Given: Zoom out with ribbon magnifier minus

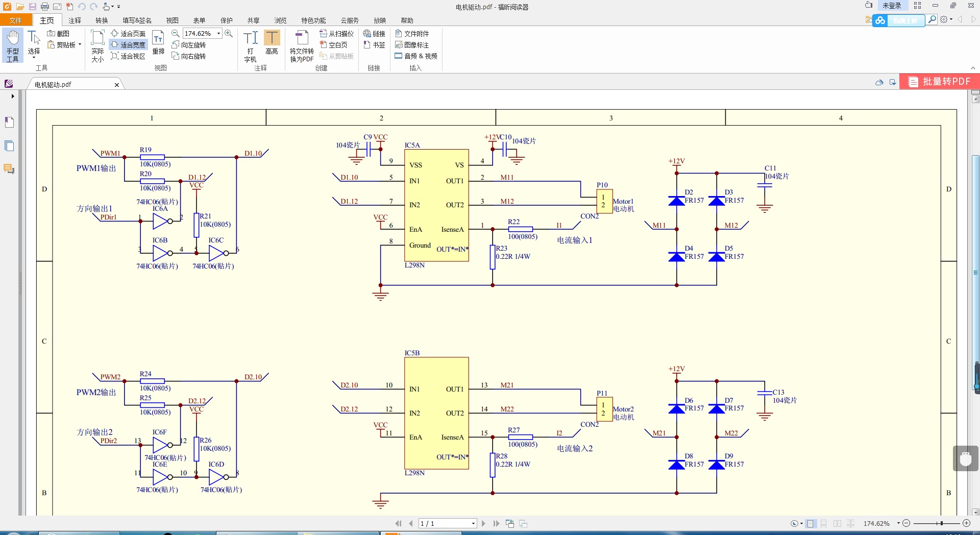Looking at the screenshot, I should click(175, 34).
